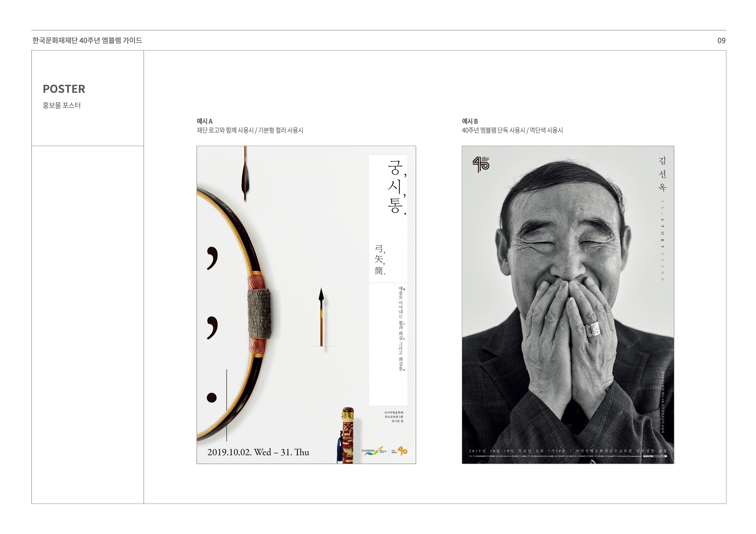This screenshot has width=756, height=534.
Task: Click the 궁, 시, 통. vertical poster title
Action: coord(397,187)
